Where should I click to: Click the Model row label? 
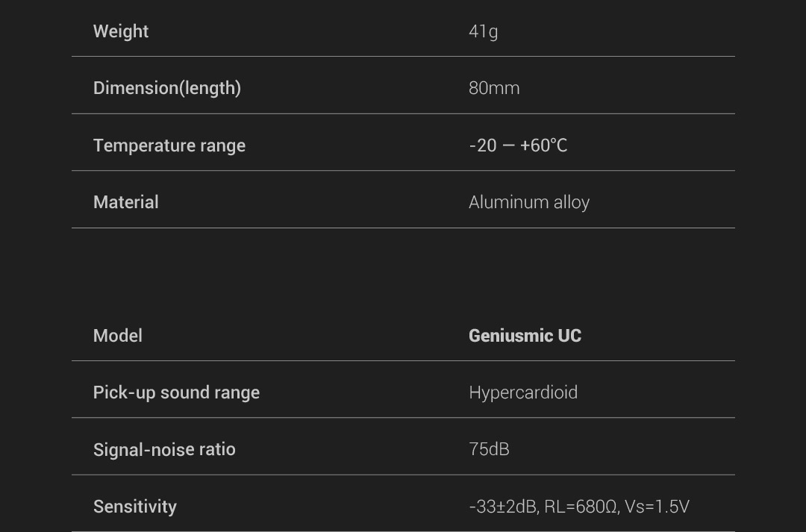pos(118,336)
